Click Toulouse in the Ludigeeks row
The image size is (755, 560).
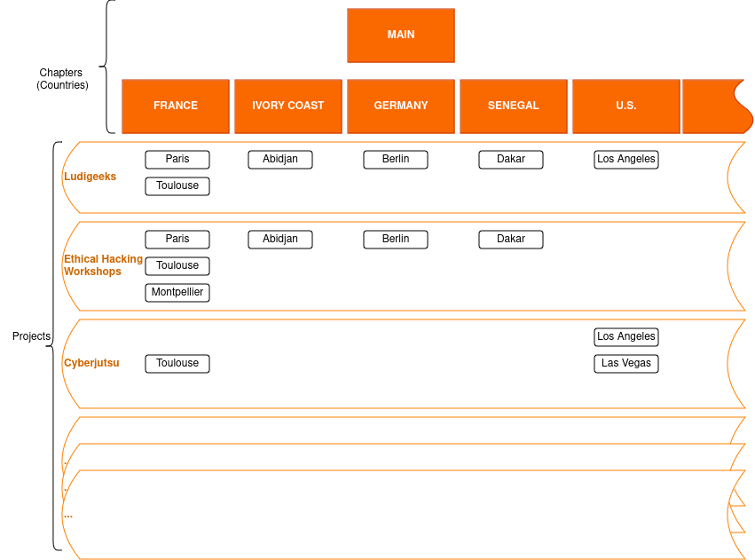pos(177,185)
